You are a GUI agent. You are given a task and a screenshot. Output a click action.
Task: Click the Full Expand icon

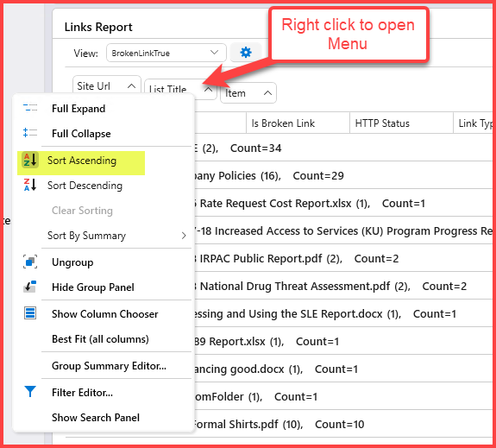(x=30, y=108)
